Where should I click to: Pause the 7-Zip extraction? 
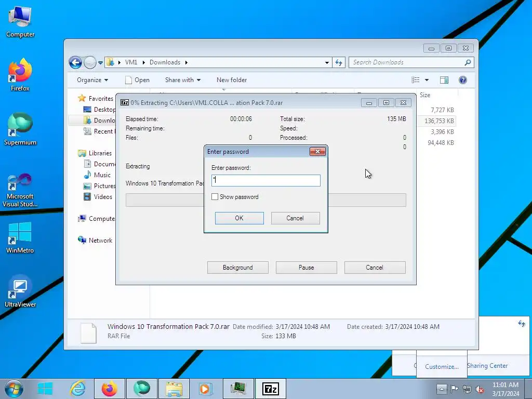click(x=307, y=268)
